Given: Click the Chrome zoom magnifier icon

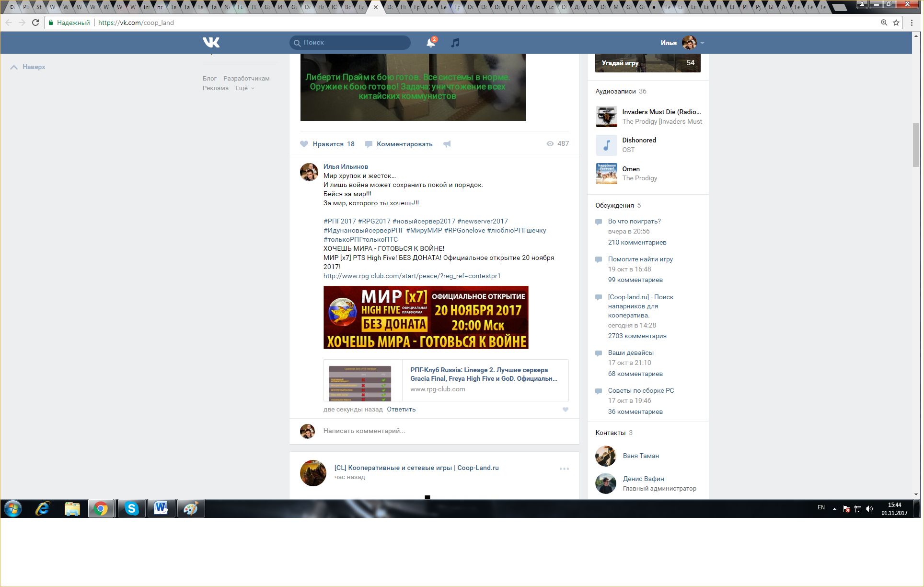Looking at the screenshot, I should (x=884, y=23).
